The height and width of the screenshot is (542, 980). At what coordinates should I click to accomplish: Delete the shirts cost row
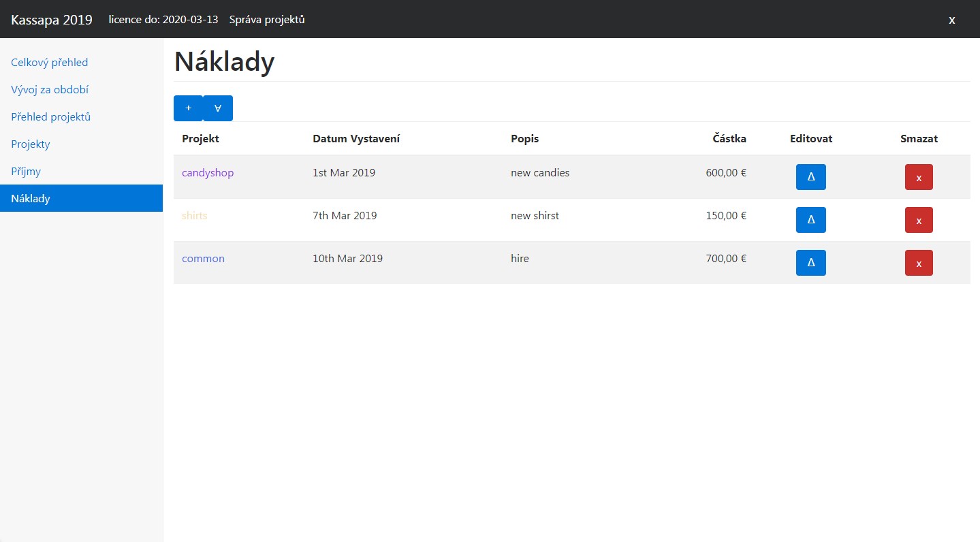click(919, 220)
